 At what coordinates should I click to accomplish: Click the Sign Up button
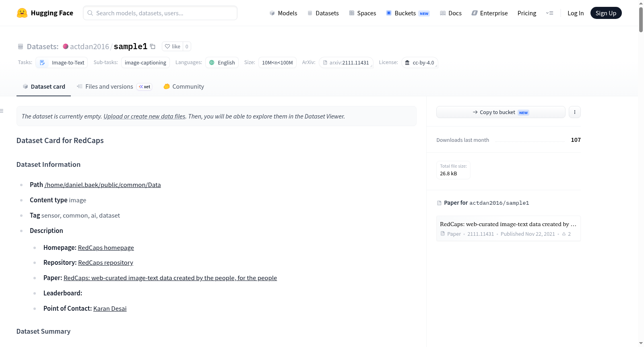606,13
